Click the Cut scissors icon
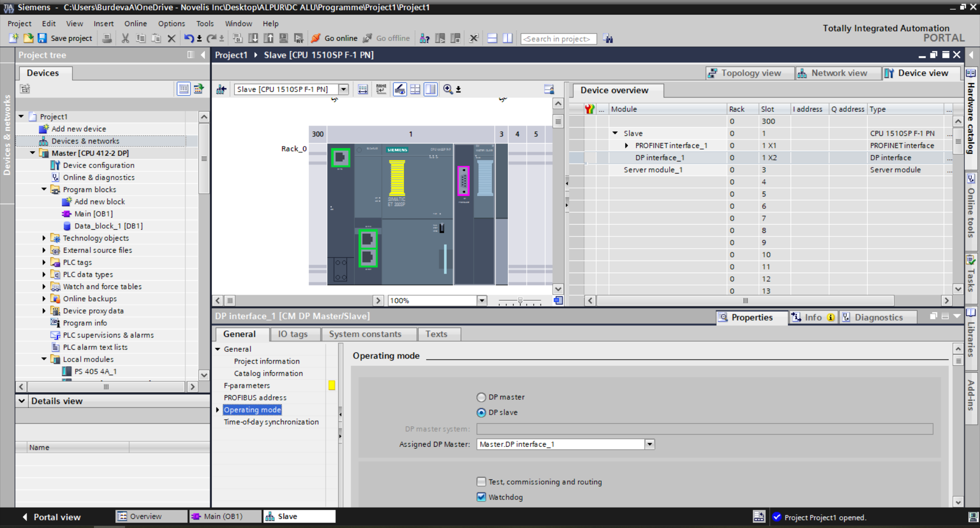Screen dimensions: 980x528 (125, 38)
